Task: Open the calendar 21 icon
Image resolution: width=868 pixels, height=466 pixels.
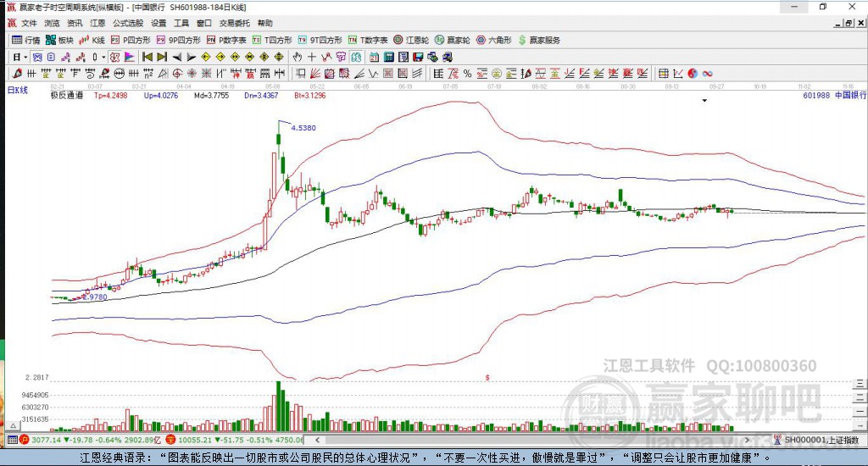Action: coord(374,57)
